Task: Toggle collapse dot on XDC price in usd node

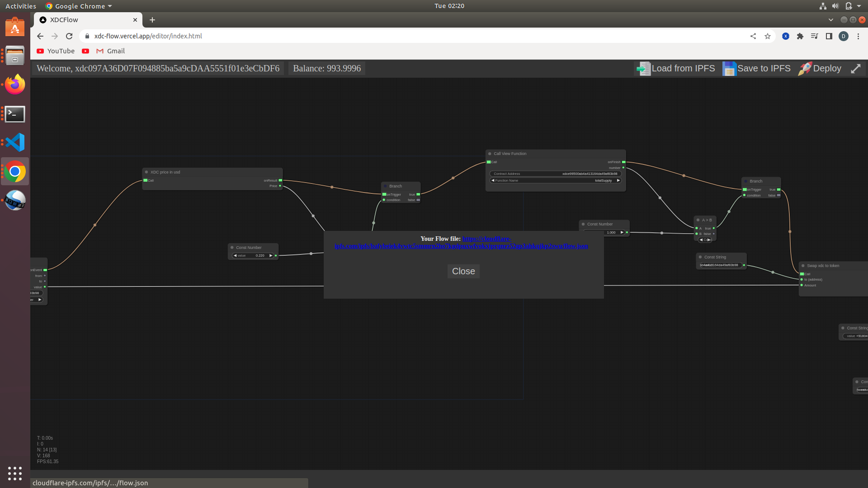Action: coord(146,172)
